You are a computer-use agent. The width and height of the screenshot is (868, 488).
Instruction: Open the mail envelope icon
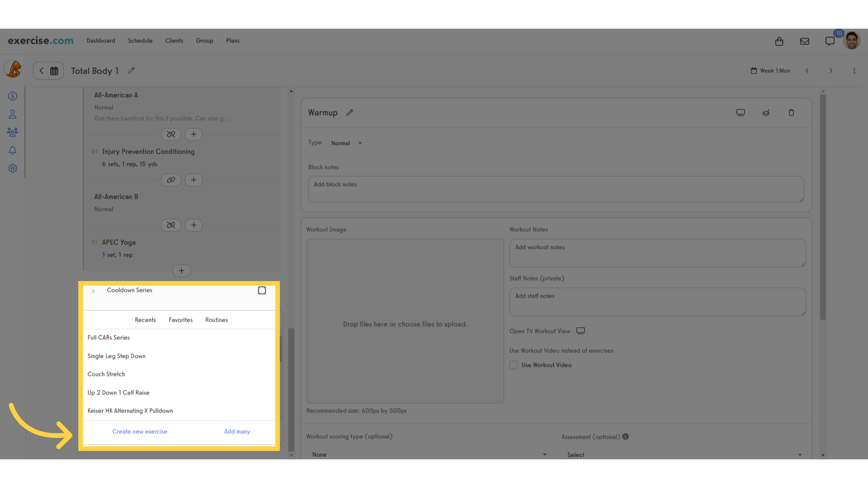click(805, 41)
